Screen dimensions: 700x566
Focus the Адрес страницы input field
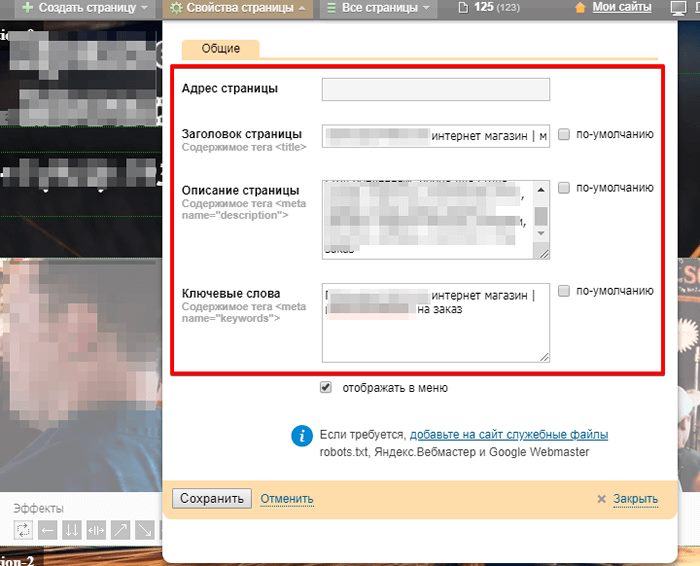tap(436, 90)
